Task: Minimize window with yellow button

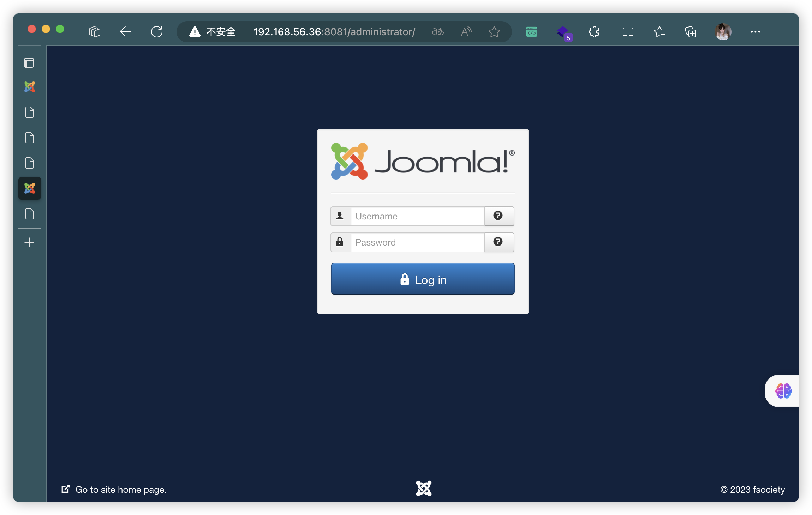Action: [x=46, y=29]
